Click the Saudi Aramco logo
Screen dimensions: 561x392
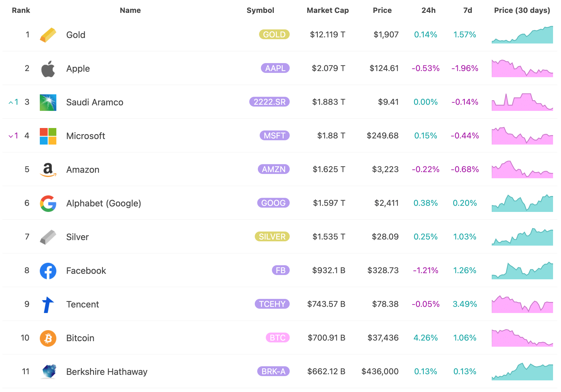pos(48,102)
